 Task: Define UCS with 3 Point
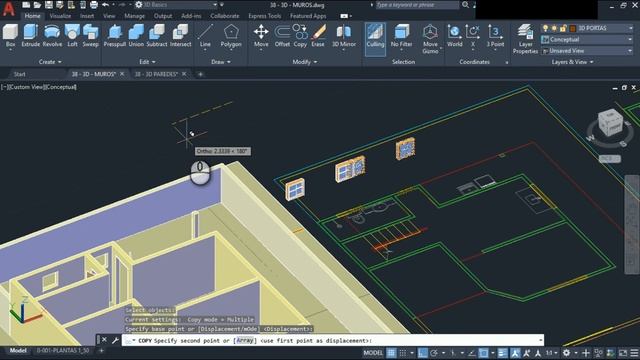click(x=495, y=36)
